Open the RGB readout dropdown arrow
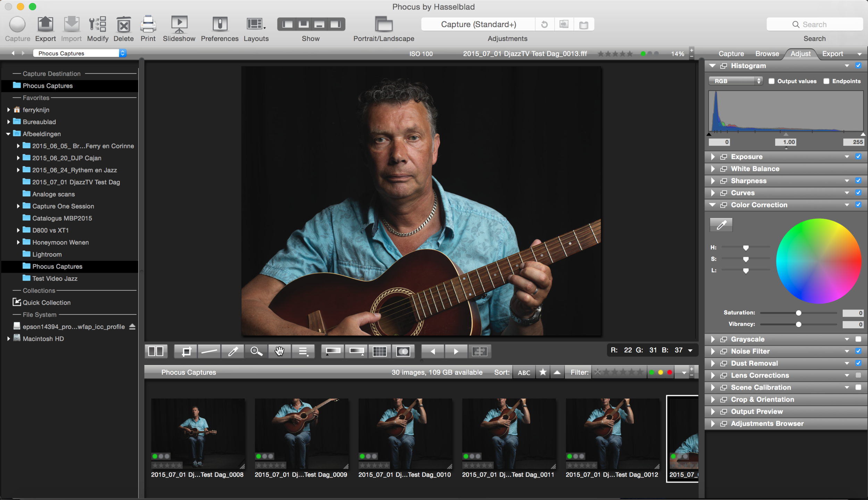Viewport: 868px width, 500px height. 690,350
